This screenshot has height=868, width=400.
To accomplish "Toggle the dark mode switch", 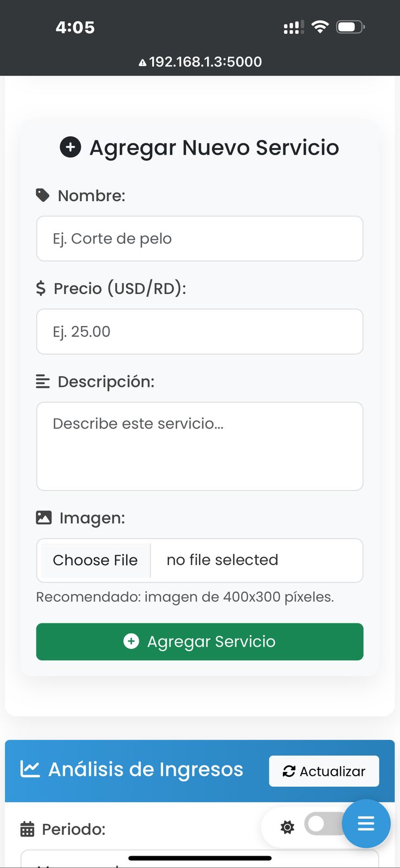I will pyautogui.click(x=322, y=825).
